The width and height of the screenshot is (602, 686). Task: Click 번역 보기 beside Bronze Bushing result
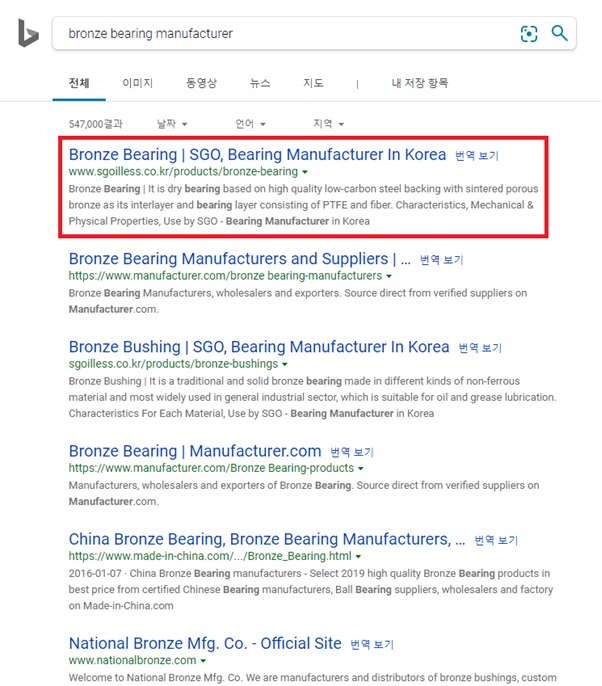click(x=480, y=348)
